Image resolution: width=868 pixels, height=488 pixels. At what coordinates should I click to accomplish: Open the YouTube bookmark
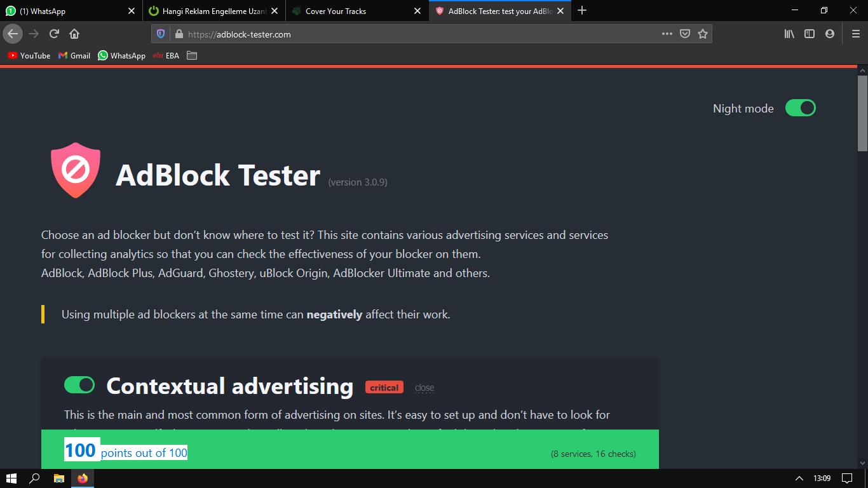pyautogui.click(x=29, y=55)
